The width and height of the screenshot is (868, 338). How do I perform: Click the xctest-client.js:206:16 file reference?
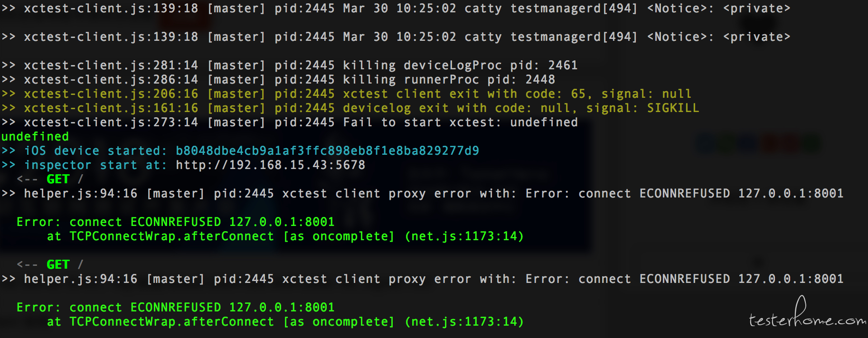111,94
